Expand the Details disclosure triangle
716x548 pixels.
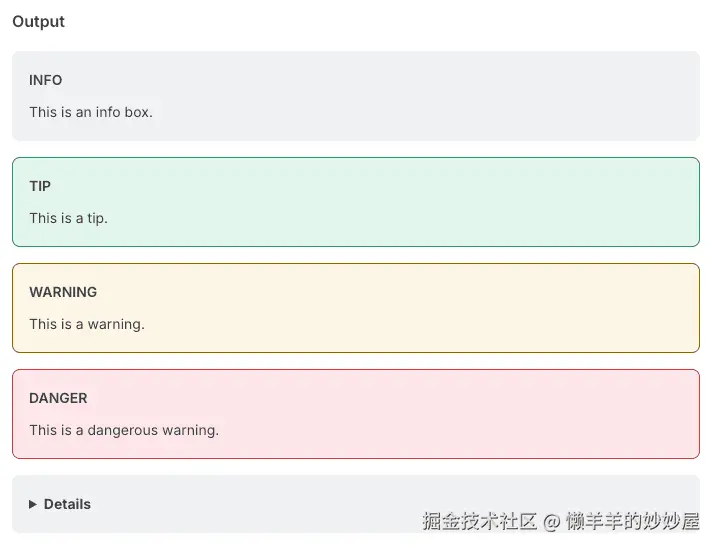pyautogui.click(x=33, y=505)
